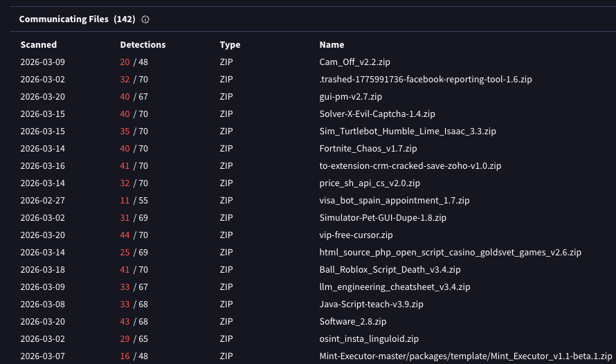Image resolution: width=616 pixels, height=364 pixels.
Task: Open the Software_2.8.zip entry
Action: pyautogui.click(x=352, y=322)
